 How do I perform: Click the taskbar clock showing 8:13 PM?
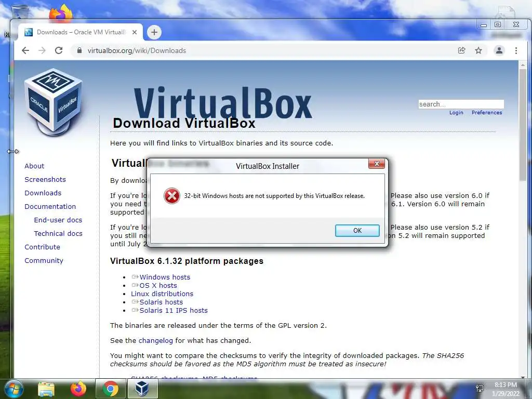506,389
